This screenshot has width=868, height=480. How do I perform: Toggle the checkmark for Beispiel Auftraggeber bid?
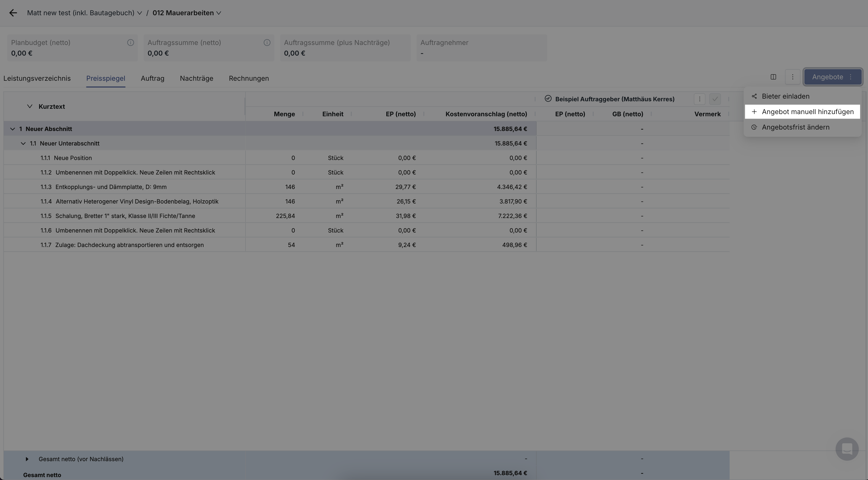coord(715,99)
